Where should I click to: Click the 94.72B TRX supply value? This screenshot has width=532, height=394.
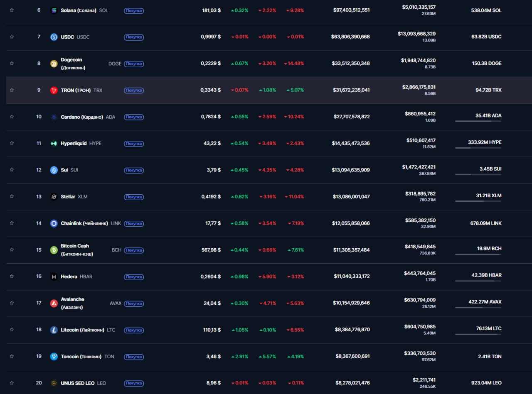[488, 90]
